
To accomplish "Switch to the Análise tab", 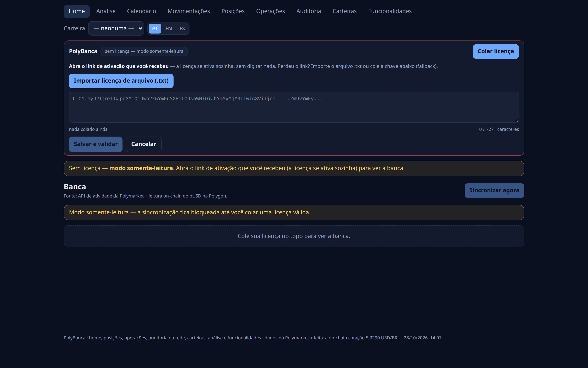I will [x=106, y=11].
